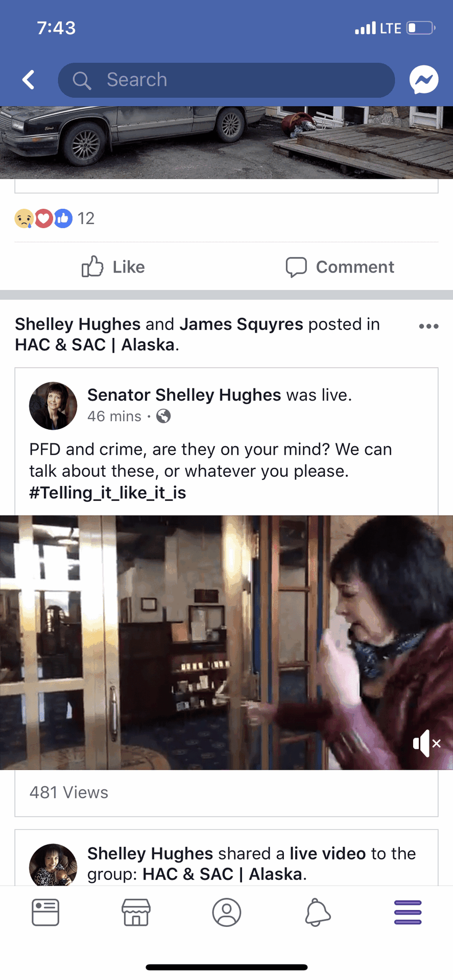Comment on the car photo post
This screenshot has width=453, height=980.
[340, 266]
